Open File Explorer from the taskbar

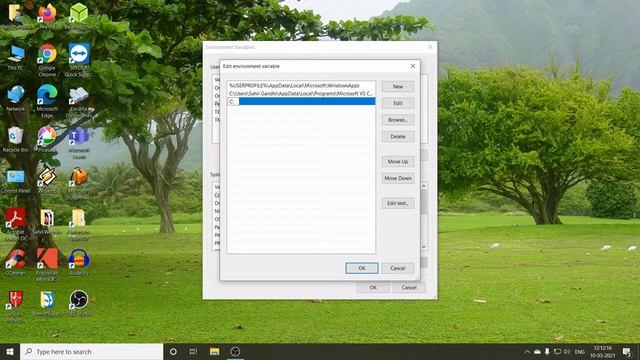tap(214, 351)
